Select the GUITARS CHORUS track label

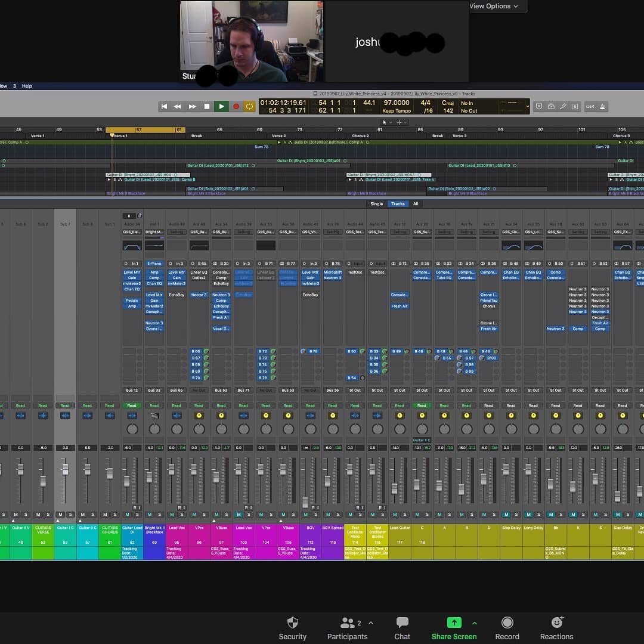110,530
